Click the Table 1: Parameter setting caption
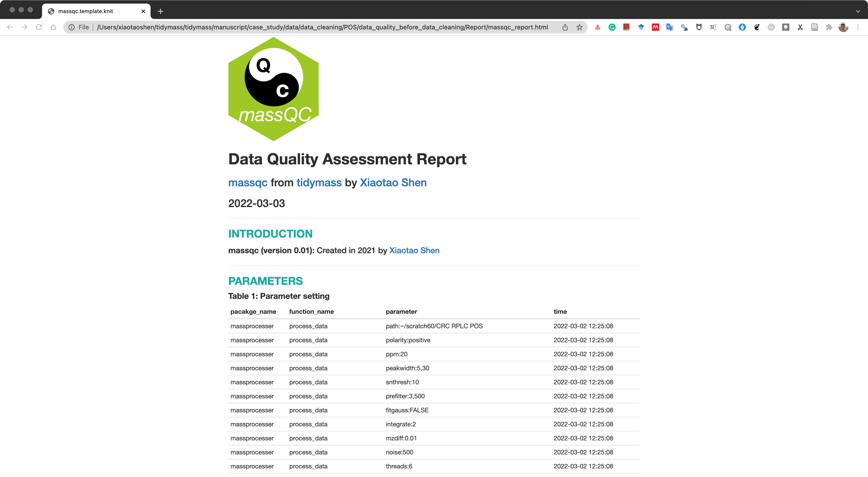This screenshot has height=477, width=868. [279, 296]
